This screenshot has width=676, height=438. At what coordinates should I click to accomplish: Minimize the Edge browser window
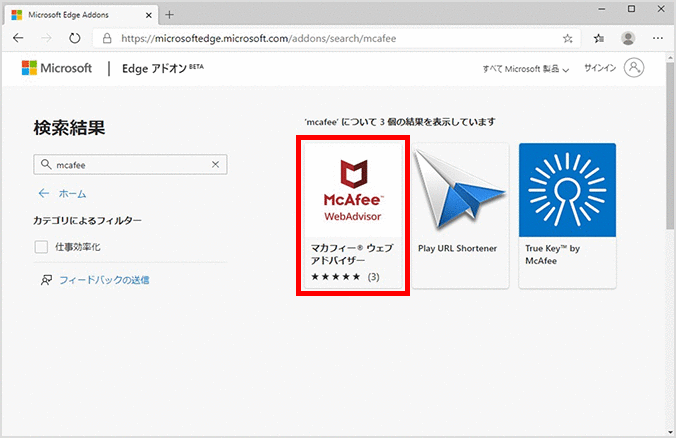(x=602, y=9)
